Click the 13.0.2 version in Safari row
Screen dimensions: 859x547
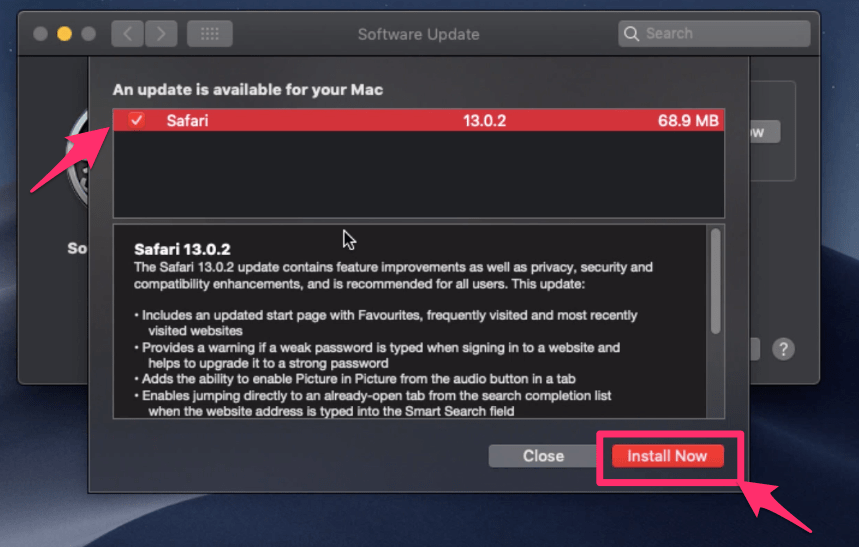(484, 120)
